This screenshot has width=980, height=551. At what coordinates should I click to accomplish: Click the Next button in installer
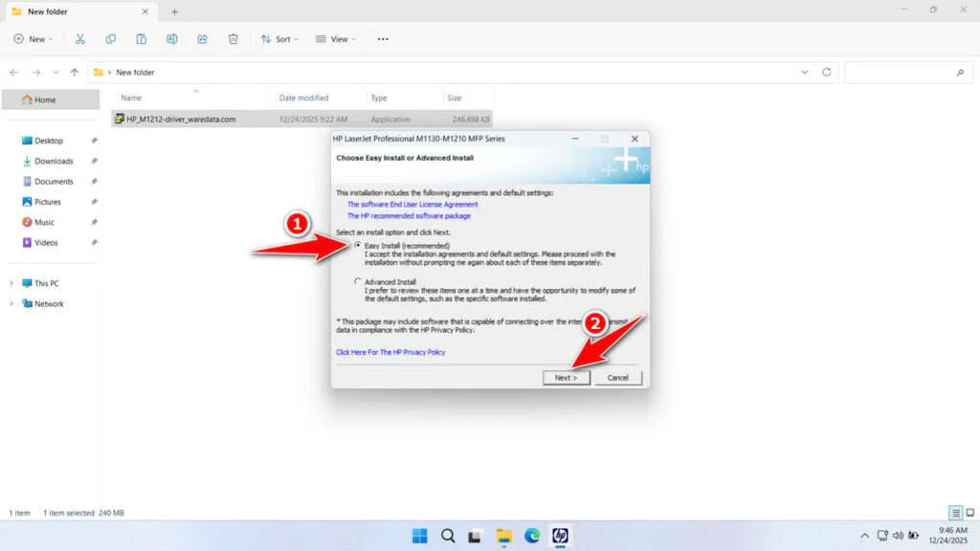(566, 377)
